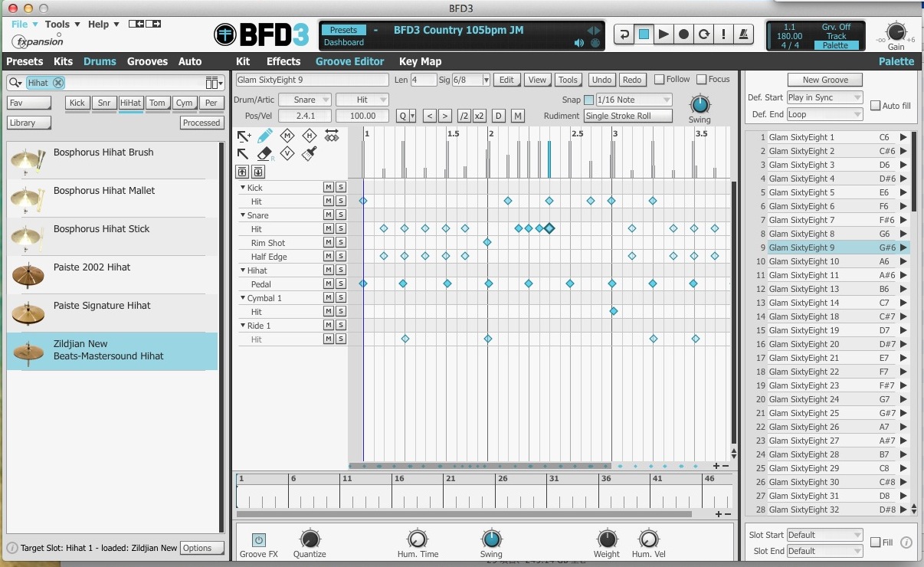Screen dimensions: 924x567
Task: Switch to the Presets tab
Action: coord(25,61)
